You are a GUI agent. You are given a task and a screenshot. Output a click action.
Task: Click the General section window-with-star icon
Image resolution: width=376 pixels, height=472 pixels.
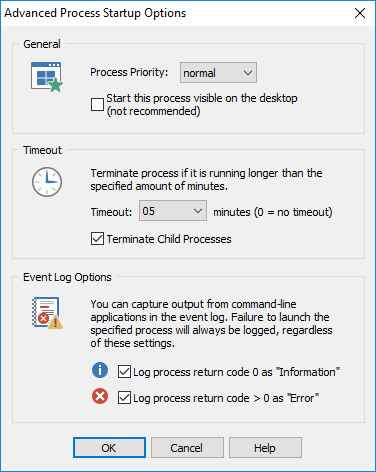coord(47,77)
